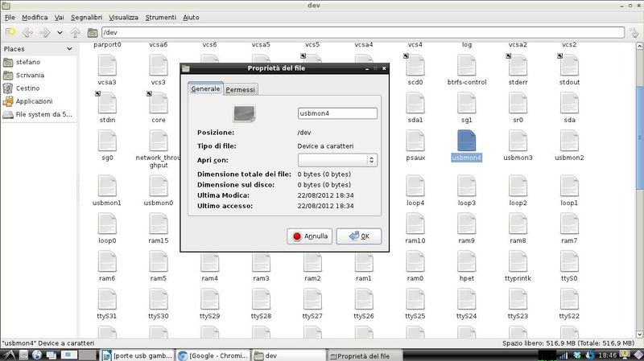Click the ram0 file icon

click(x=415, y=261)
